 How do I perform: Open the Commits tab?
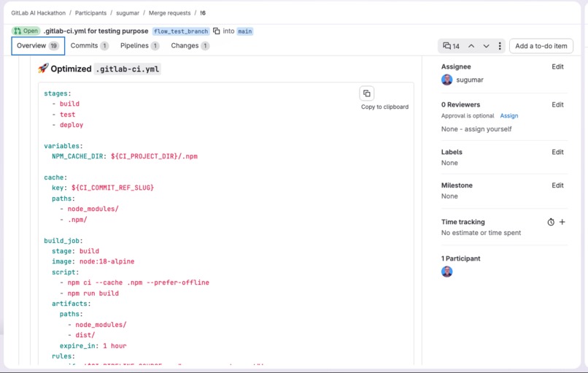click(90, 46)
